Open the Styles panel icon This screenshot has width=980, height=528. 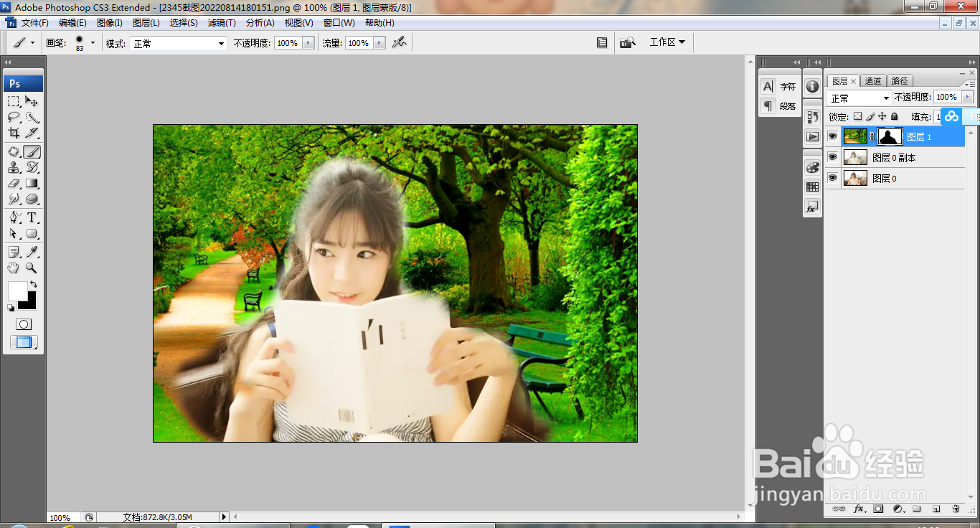pyautogui.click(x=812, y=207)
